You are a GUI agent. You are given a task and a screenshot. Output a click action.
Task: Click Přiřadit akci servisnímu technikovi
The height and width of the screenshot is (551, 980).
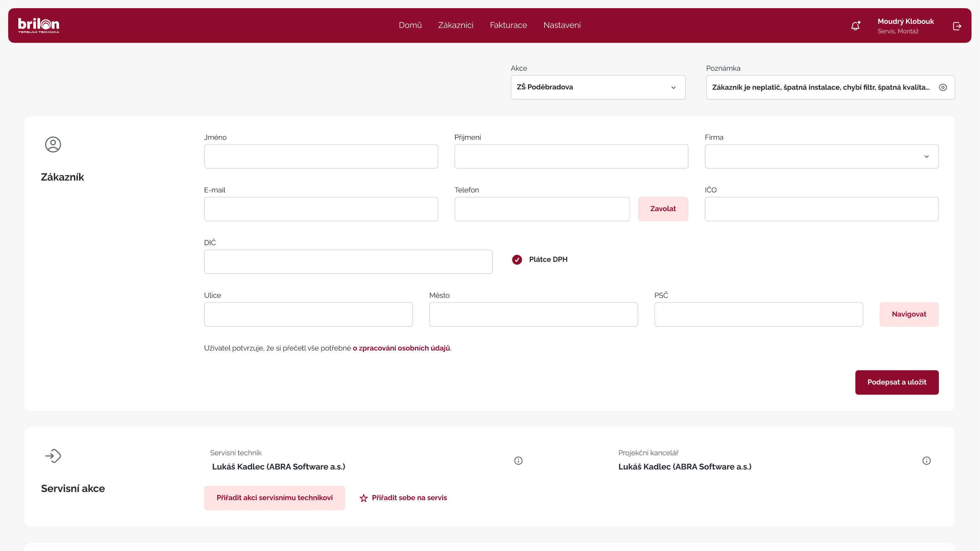click(275, 497)
